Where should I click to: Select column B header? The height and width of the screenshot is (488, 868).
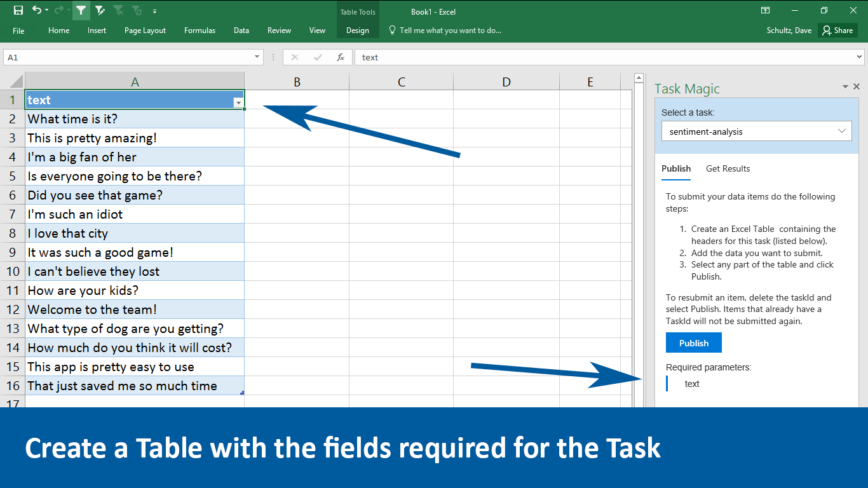(x=297, y=82)
